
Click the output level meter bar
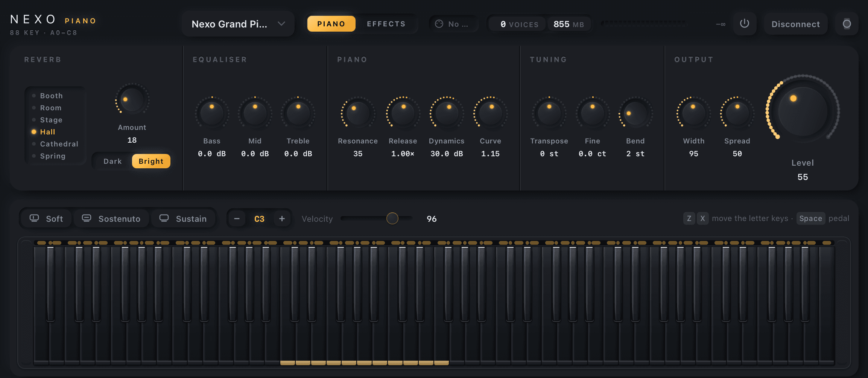644,24
